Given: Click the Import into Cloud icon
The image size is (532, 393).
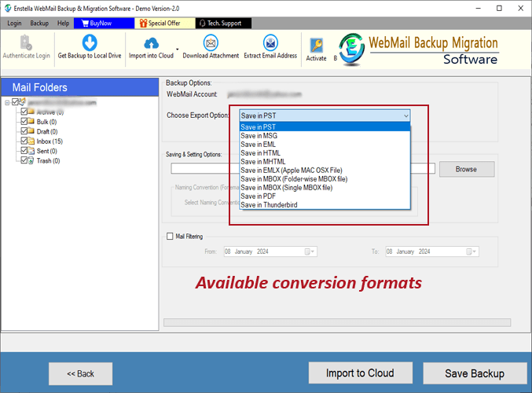Looking at the screenshot, I should pyautogui.click(x=151, y=43).
